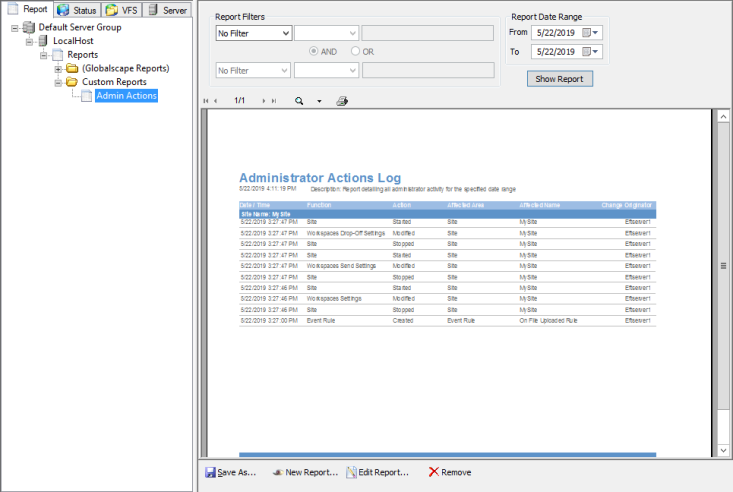733x492 pixels.
Task: Click the Show Report button
Action: [561, 78]
